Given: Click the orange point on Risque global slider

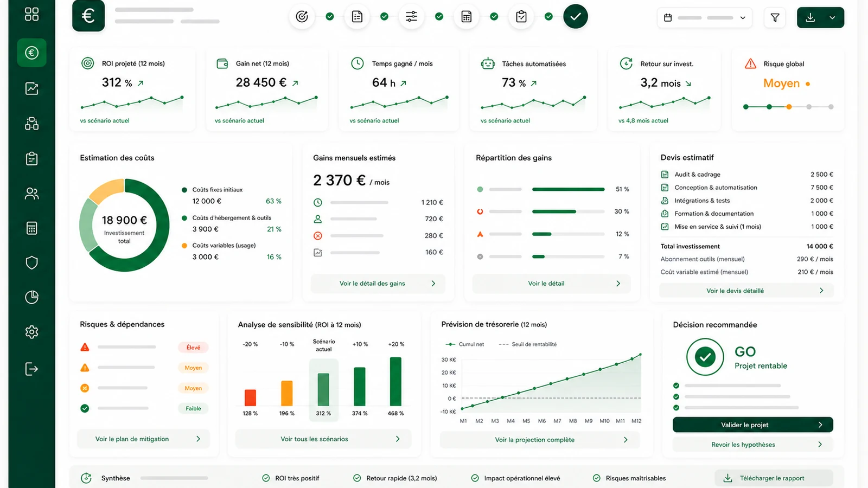Looking at the screenshot, I should point(789,107).
